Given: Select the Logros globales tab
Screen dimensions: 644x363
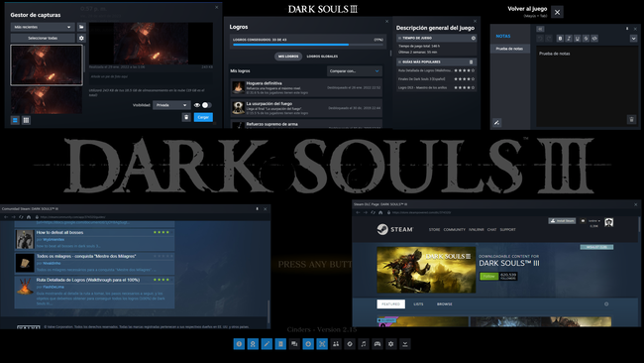Looking at the screenshot, I should pos(322,57).
